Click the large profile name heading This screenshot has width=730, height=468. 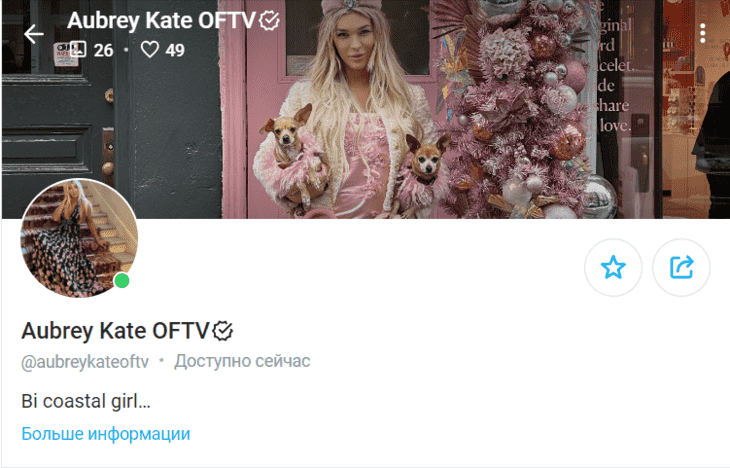click(115, 331)
